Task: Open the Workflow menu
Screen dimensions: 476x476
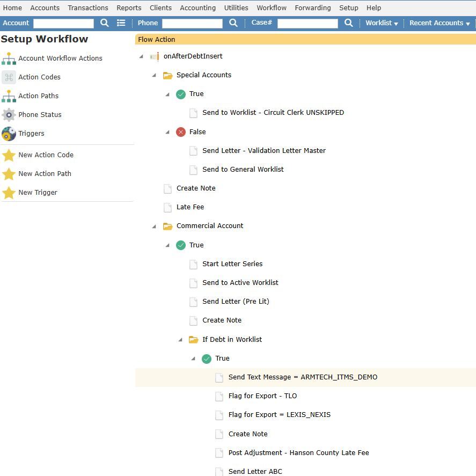Action: point(271,8)
